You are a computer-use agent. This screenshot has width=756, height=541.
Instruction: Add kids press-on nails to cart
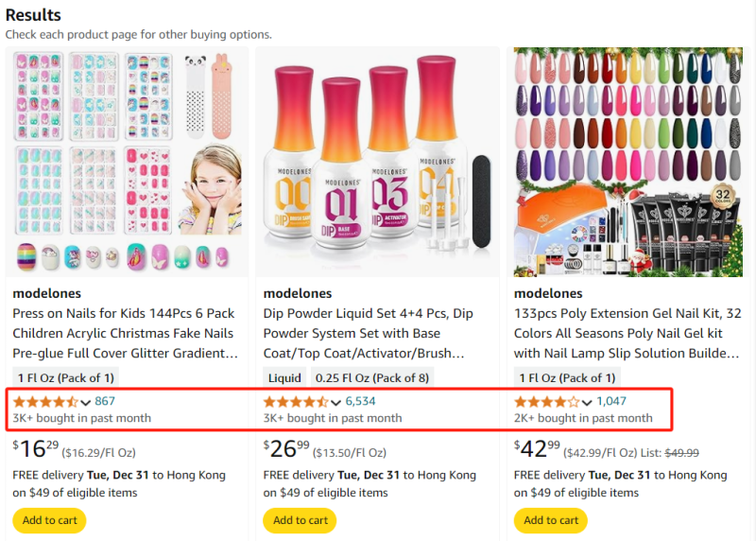[49, 520]
